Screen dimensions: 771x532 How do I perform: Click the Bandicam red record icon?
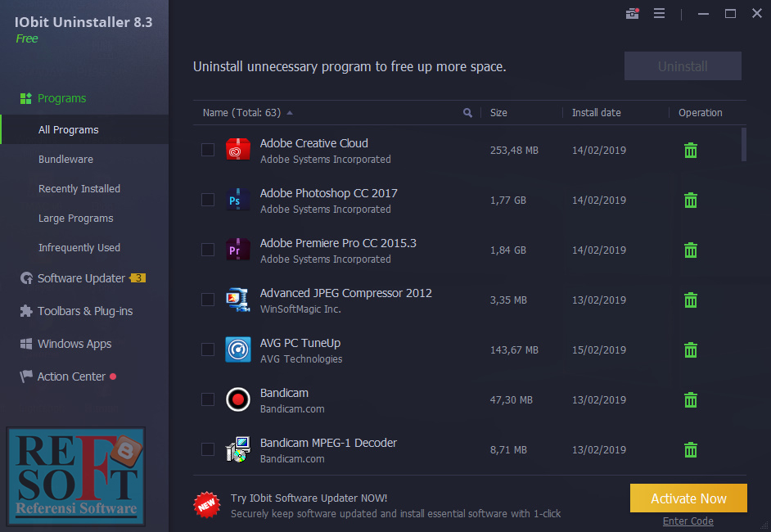click(238, 399)
